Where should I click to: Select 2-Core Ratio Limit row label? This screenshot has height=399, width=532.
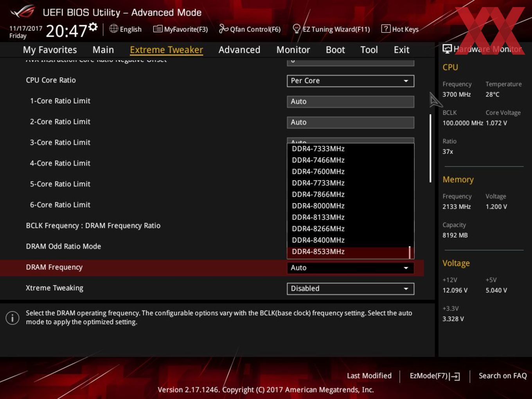pos(60,121)
